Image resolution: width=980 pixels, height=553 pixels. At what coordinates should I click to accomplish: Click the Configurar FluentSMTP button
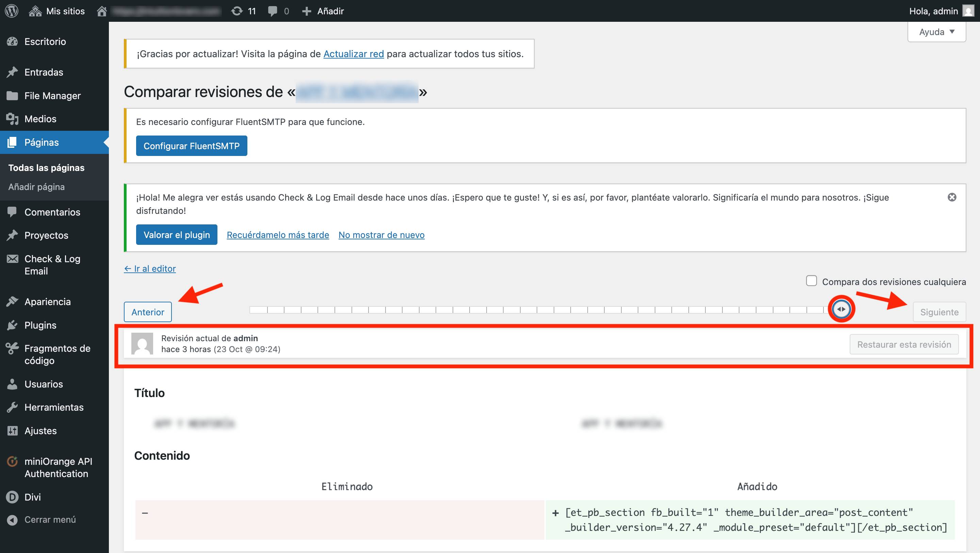(191, 146)
